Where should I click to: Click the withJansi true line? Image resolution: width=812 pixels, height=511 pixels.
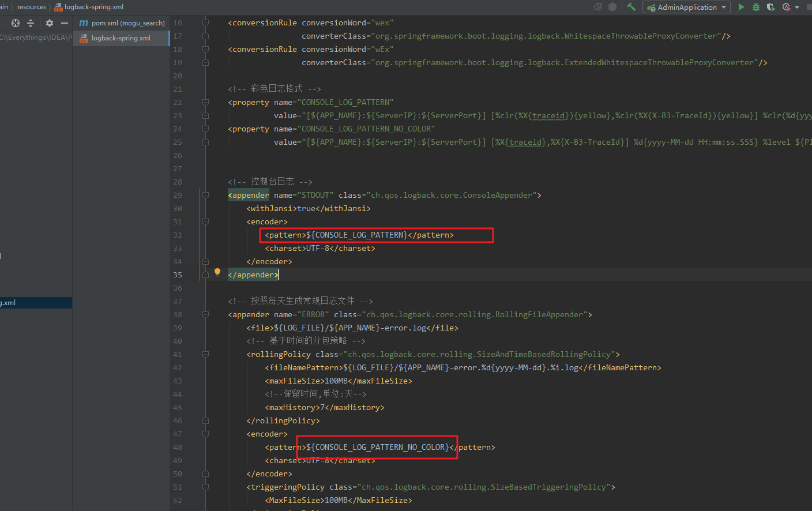(x=309, y=209)
